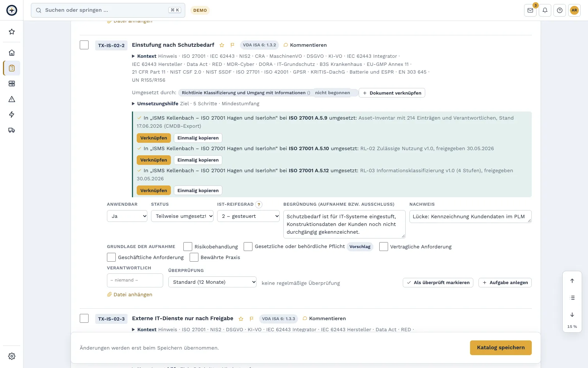The image size is (588, 368).
Task: Open the AR user avatar menu
Action: click(574, 10)
